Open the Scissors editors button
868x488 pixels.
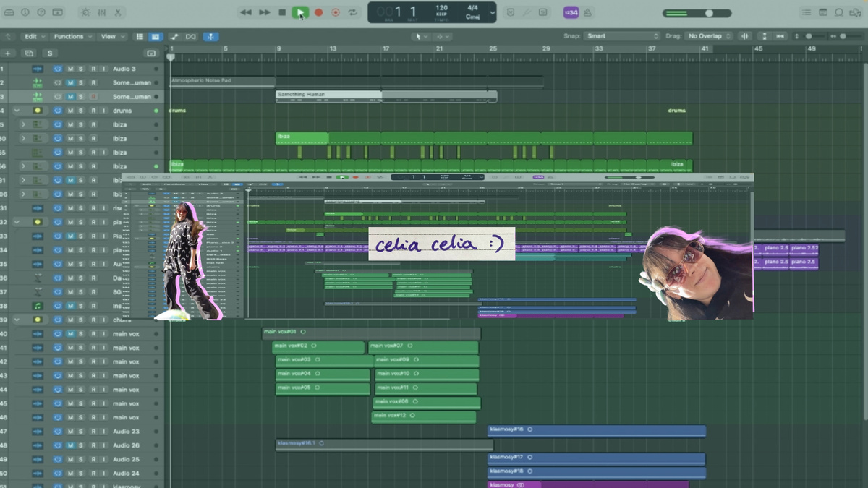pyautogui.click(x=117, y=12)
